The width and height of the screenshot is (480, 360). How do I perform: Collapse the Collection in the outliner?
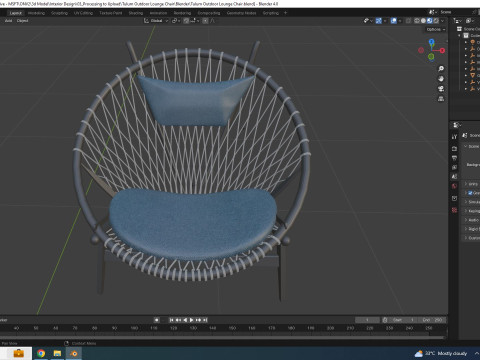[x=459, y=35]
